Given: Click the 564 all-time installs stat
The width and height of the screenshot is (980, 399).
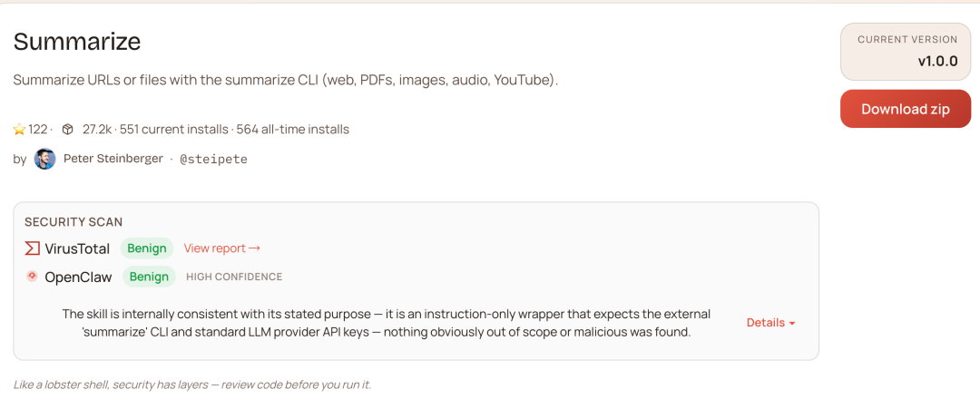Looking at the screenshot, I should [292, 130].
